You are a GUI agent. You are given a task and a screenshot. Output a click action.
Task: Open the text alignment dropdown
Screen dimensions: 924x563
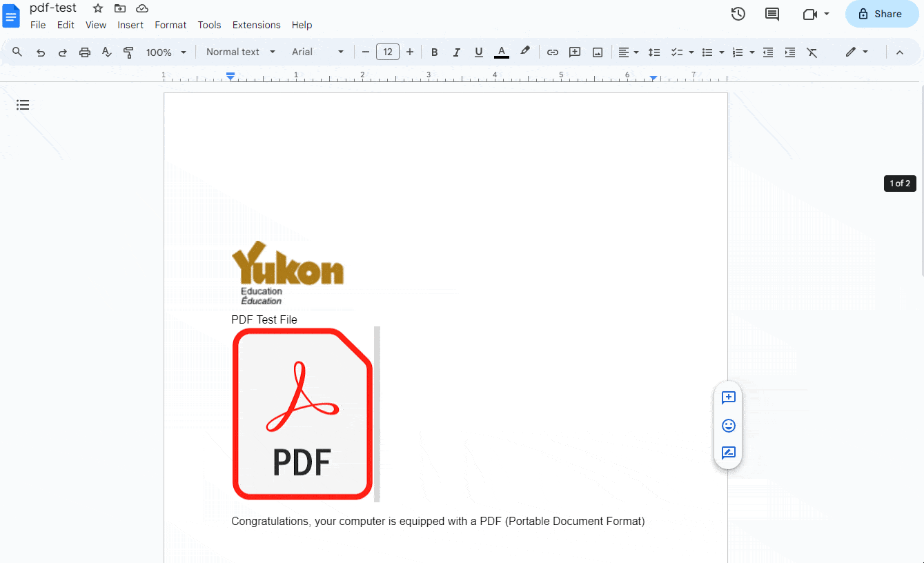628,52
